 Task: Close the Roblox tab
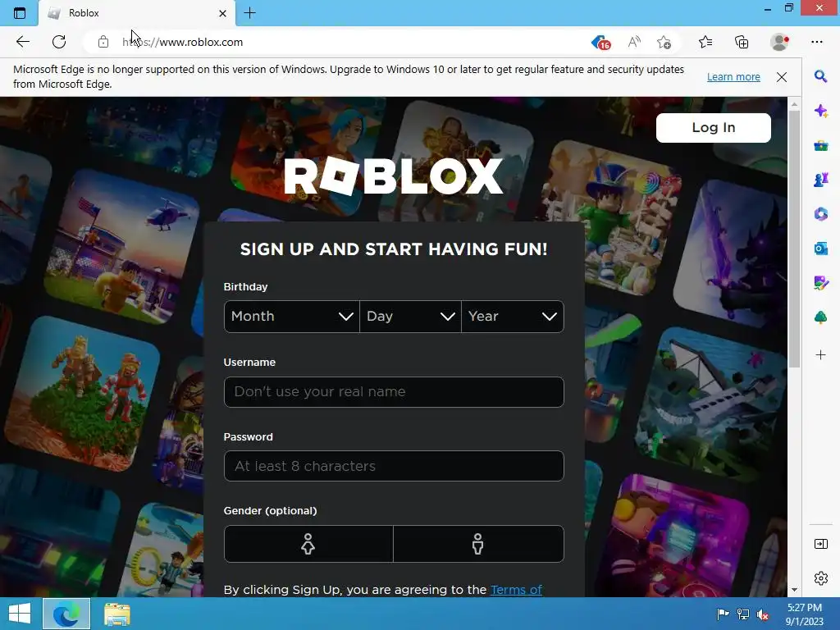coord(222,13)
